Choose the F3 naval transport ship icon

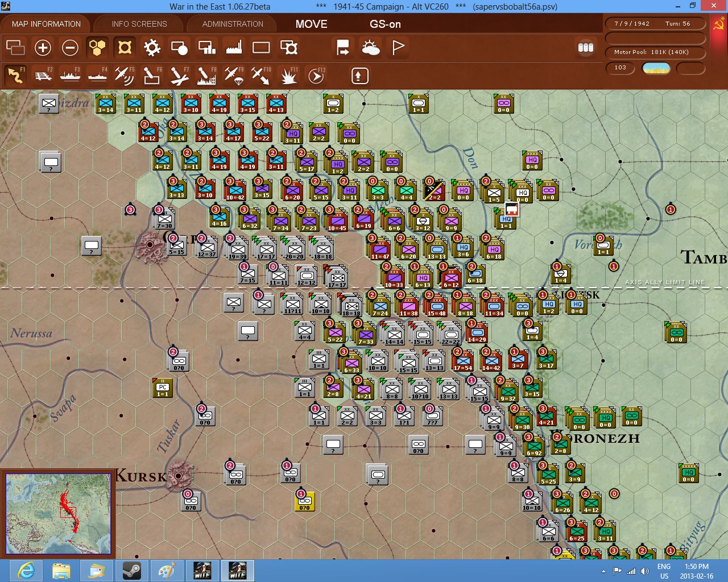[x=70, y=76]
